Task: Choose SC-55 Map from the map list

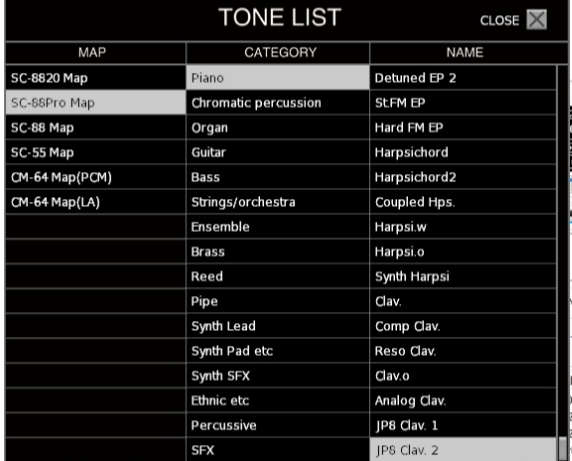Action: point(96,152)
